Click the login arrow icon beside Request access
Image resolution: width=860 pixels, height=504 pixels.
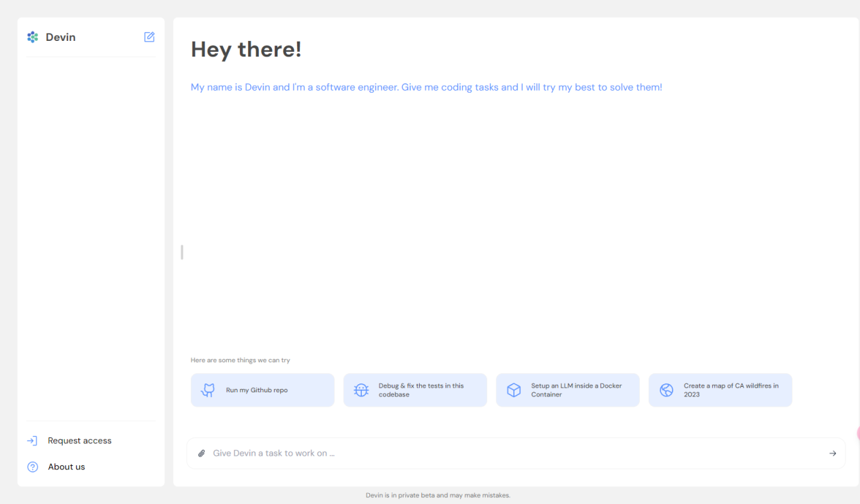tap(32, 441)
